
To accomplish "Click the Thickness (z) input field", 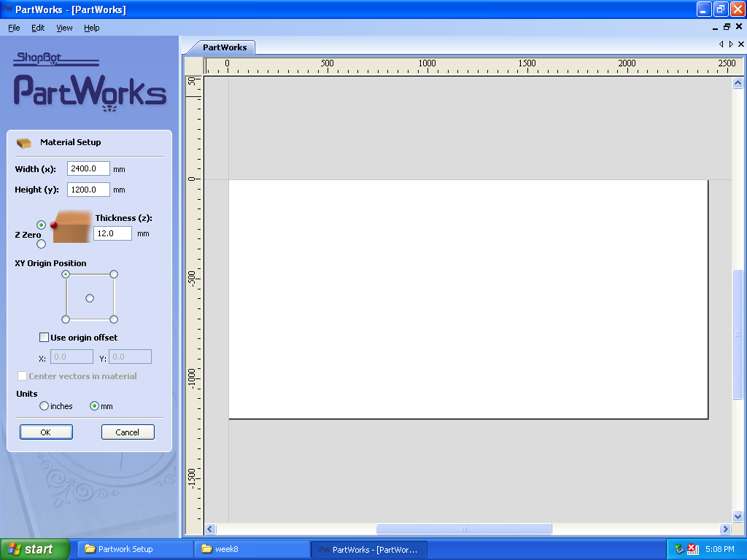I will 112,233.
